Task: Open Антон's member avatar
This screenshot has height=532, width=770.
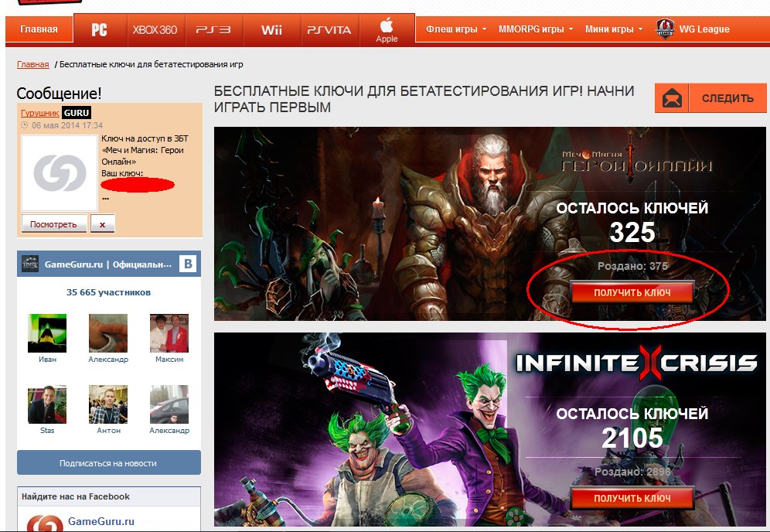Action: pos(108,404)
